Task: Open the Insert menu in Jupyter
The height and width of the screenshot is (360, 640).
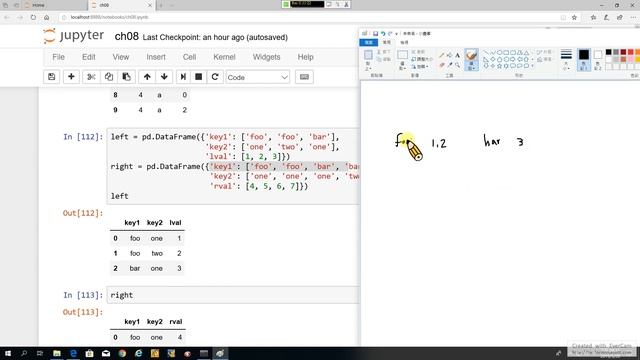Action: pos(156,57)
